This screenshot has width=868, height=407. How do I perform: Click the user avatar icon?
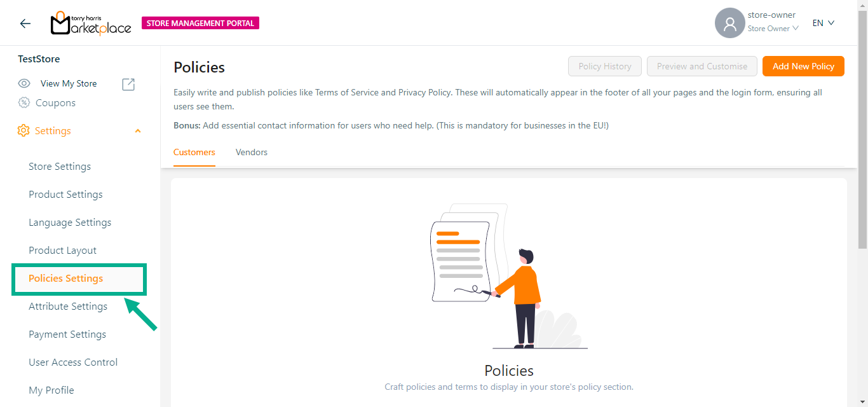[729, 24]
